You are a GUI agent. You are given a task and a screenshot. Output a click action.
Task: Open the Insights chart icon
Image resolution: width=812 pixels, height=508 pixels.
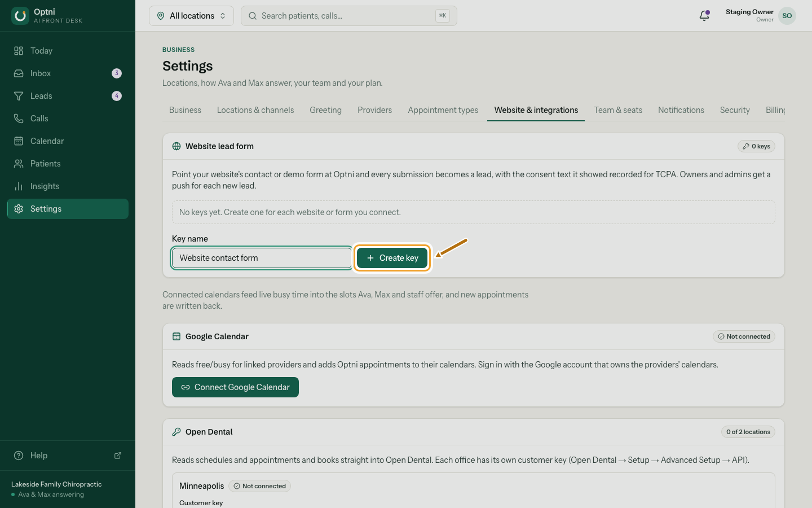(x=19, y=186)
